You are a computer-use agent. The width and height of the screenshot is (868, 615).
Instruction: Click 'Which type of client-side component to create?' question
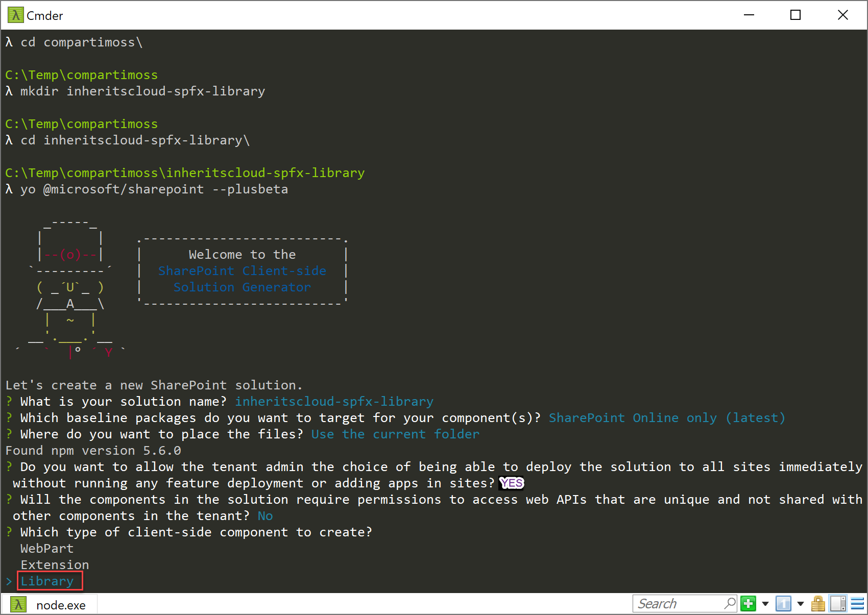click(x=196, y=532)
